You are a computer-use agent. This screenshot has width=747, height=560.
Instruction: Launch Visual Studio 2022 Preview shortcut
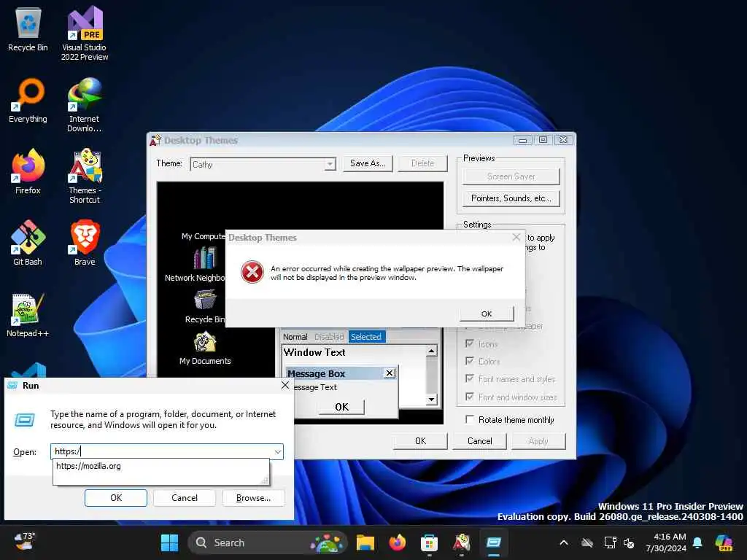85,34
